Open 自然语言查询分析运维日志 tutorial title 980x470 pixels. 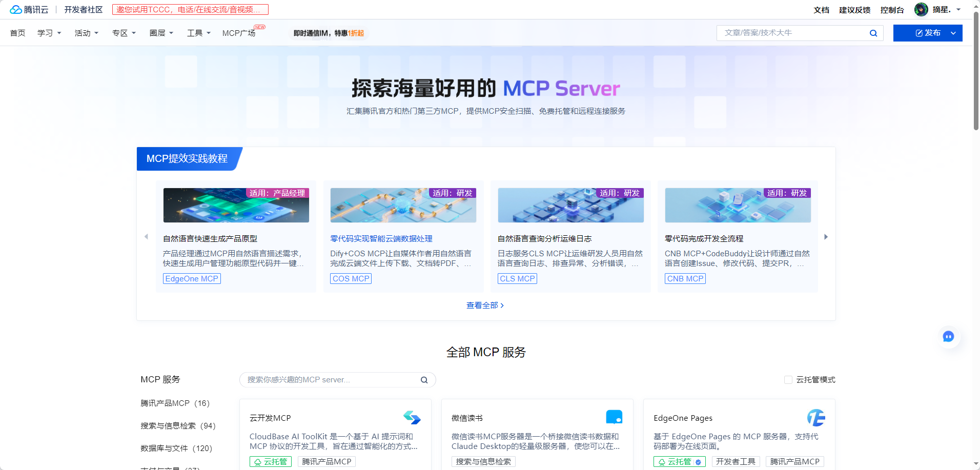tap(545, 239)
